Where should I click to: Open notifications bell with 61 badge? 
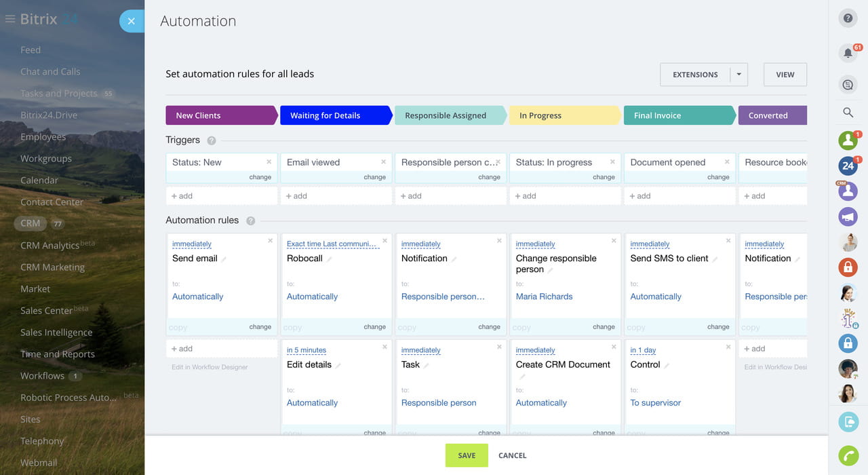[848, 53]
